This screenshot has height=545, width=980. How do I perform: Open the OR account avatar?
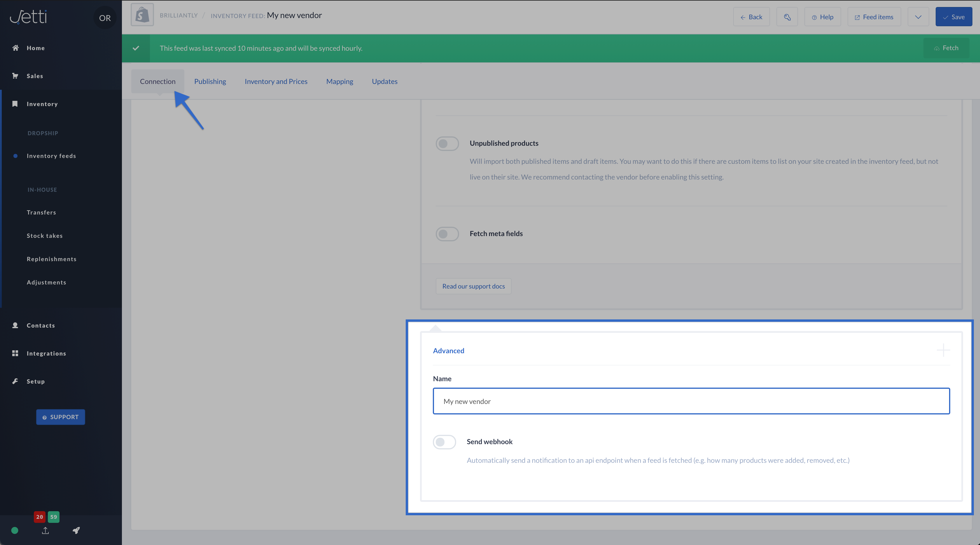(x=105, y=18)
